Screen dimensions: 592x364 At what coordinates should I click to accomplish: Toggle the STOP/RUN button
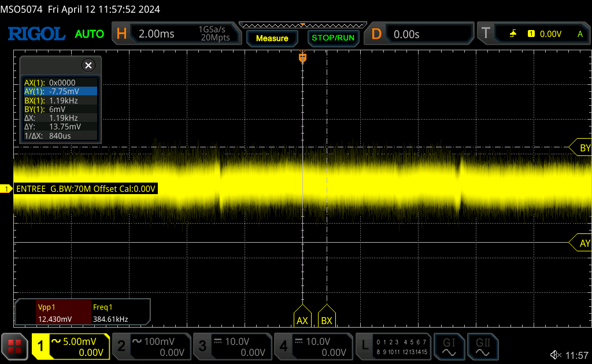[333, 38]
